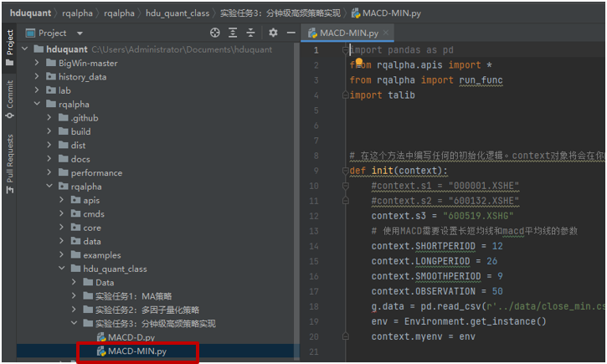Image resolution: width=607 pixels, height=364 pixels.
Task: Collapse the top-level rqalpha folder
Action: (x=37, y=104)
